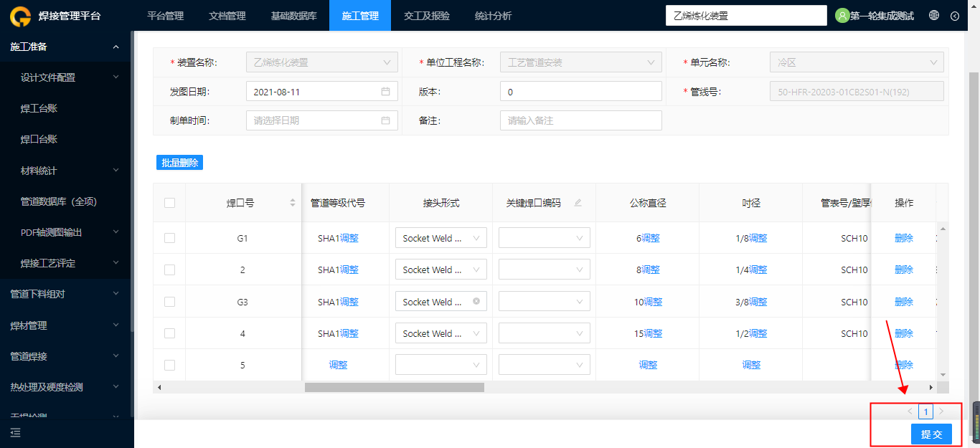Check the box for weld row 4
The height and width of the screenshot is (448, 980).
[169, 333]
